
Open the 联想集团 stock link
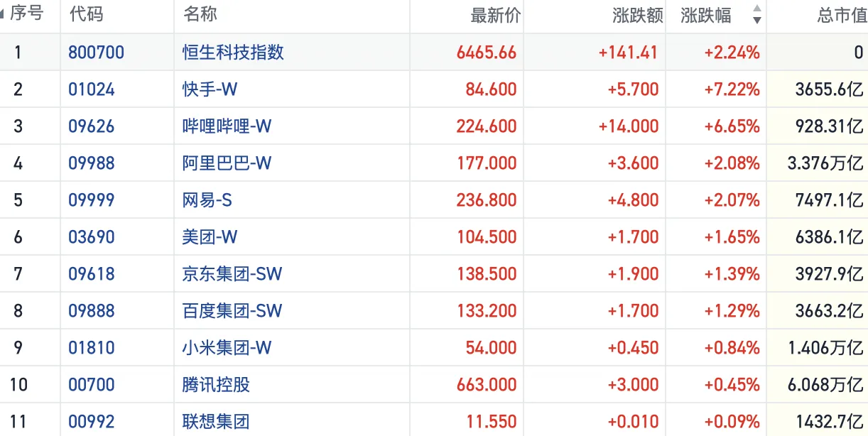coord(216,422)
